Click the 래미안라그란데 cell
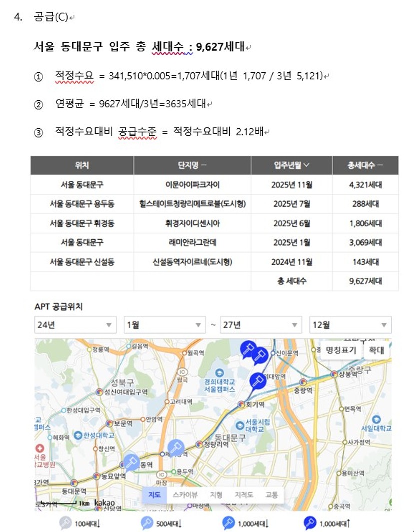This screenshot has width=414, height=532. (x=192, y=243)
